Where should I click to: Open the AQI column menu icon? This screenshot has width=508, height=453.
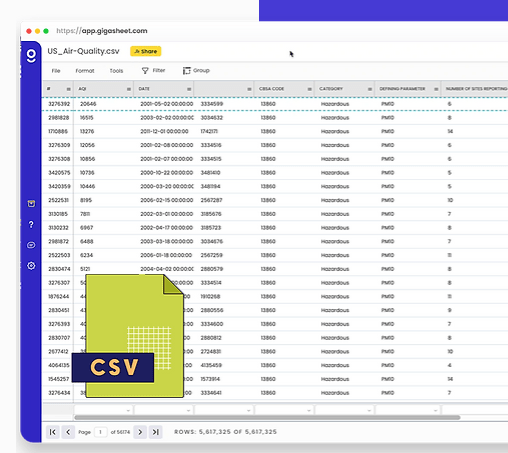point(129,89)
